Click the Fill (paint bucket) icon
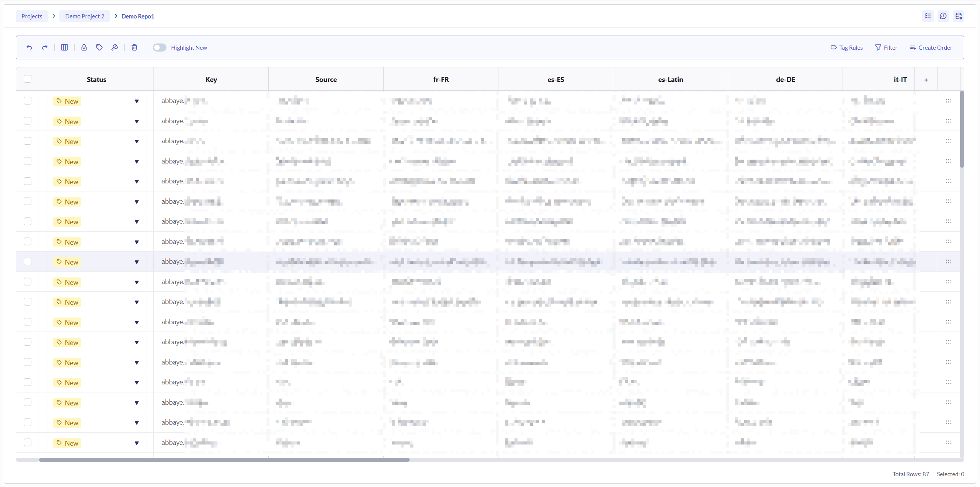Screen dimensions: 980x487 115,47
